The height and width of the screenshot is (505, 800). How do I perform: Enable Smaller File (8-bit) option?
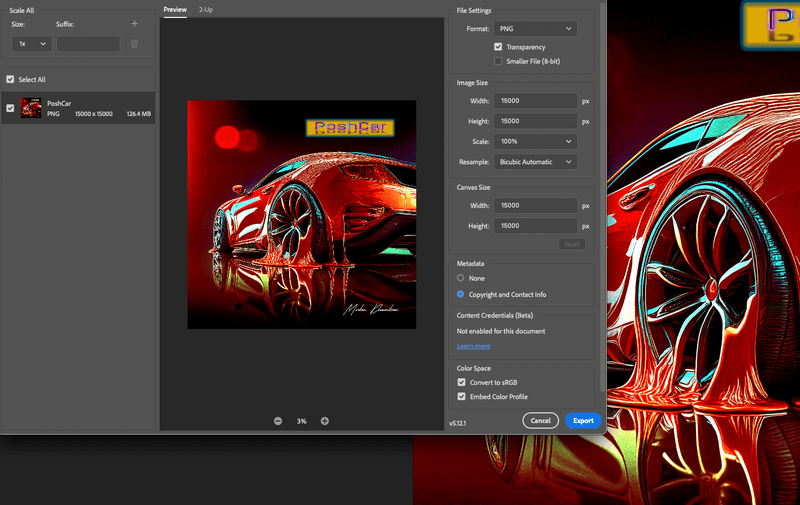[x=498, y=61]
